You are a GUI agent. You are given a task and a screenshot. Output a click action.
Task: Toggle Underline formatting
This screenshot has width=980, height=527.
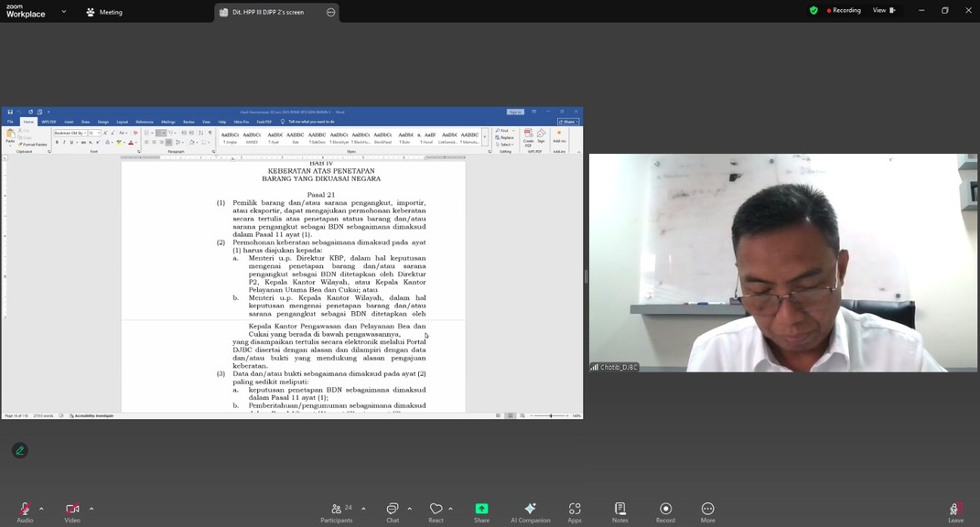pos(71,143)
